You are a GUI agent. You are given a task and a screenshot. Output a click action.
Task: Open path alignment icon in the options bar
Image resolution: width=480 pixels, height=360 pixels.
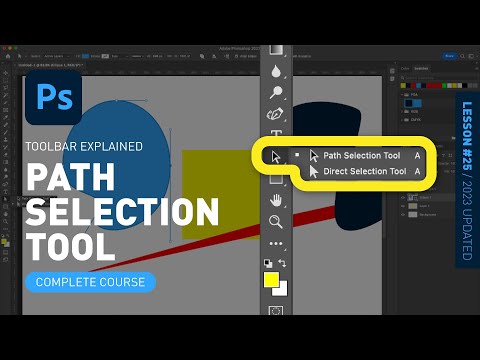click(x=214, y=56)
